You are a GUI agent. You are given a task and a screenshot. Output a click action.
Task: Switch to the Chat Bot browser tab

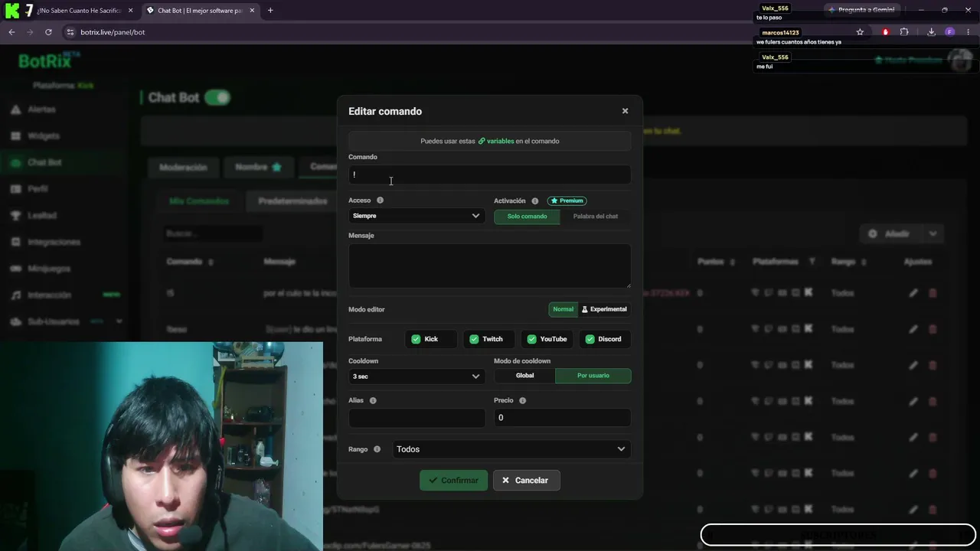point(199,11)
